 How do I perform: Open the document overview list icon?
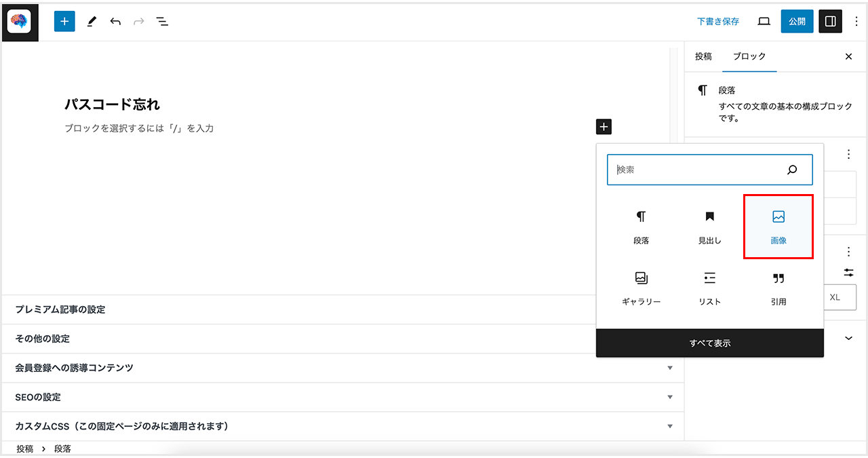click(x=162, y=22)
